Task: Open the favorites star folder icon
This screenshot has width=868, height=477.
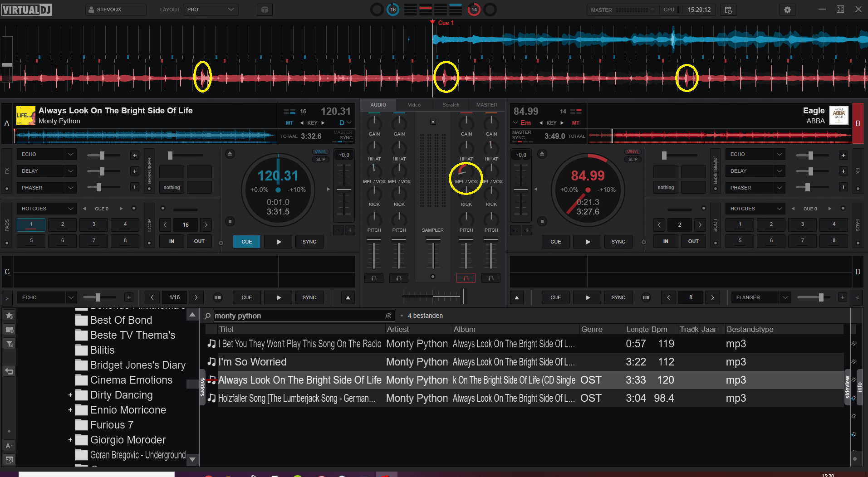Action: (9, 315)
